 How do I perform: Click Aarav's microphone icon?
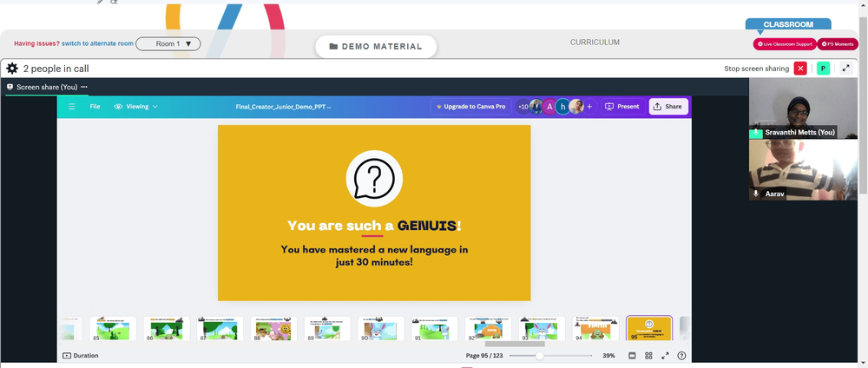click(x=756, y=194)
